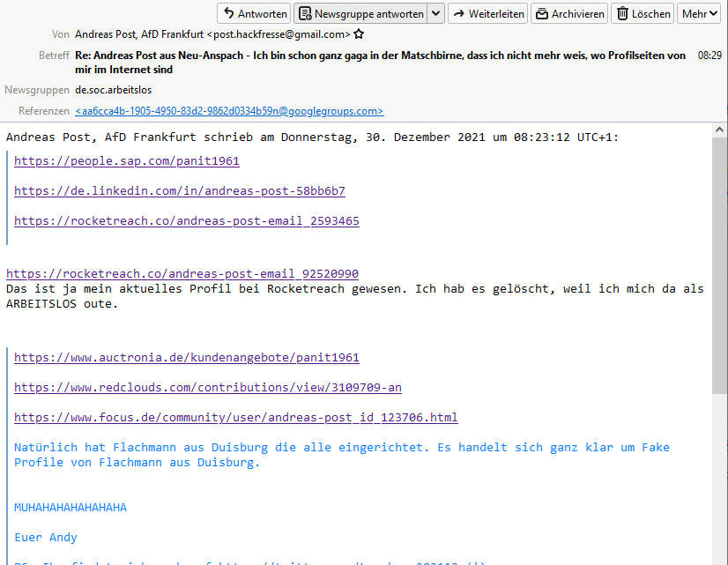Click the trash can icon

622,14
